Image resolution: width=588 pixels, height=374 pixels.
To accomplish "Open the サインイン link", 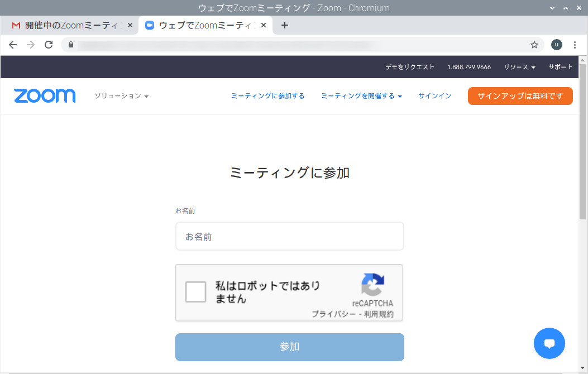I will click(x=434, y=96).
